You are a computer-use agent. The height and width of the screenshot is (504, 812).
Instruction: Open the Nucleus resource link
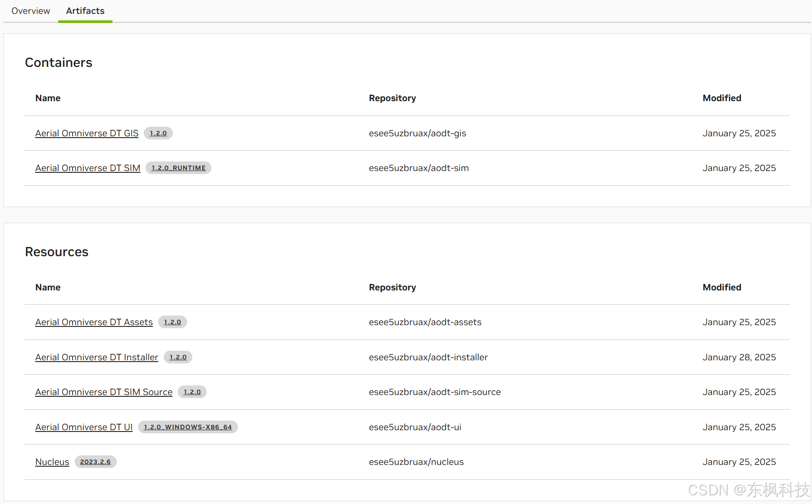(x=52, y=462)
